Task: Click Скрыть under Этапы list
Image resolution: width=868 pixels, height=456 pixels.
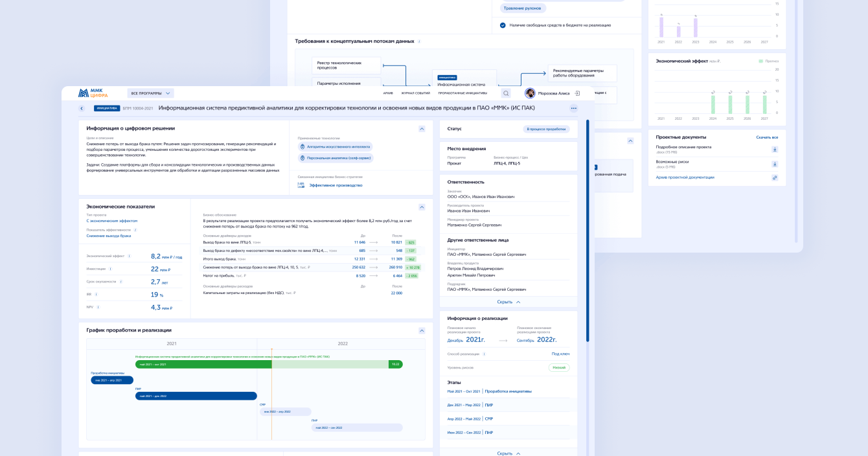Action: tap(508, 453)
